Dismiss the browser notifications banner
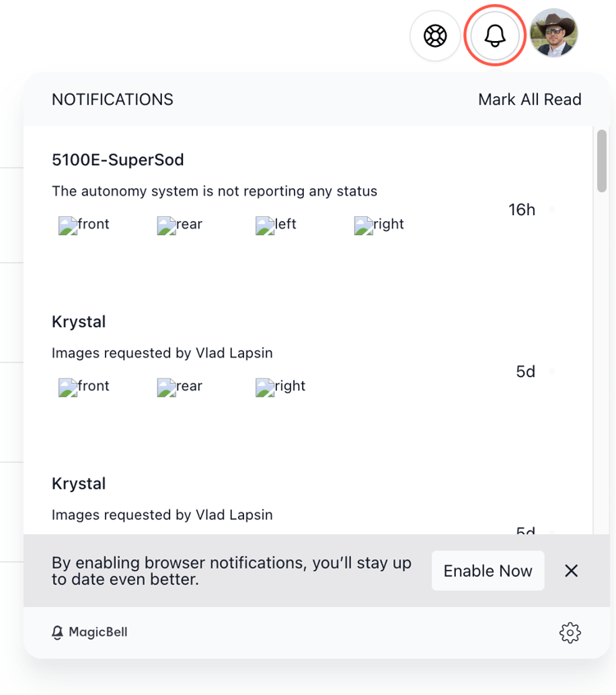The width and height of the screenshot is (616, 695). tap(572, 571)
